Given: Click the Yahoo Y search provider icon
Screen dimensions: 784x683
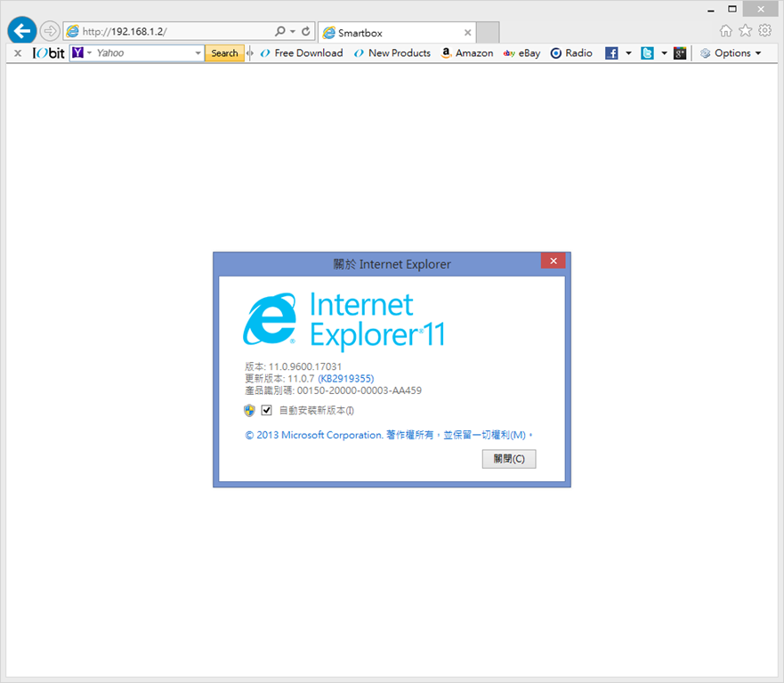Looking at the screenshot, I should [x=77, y=52].
